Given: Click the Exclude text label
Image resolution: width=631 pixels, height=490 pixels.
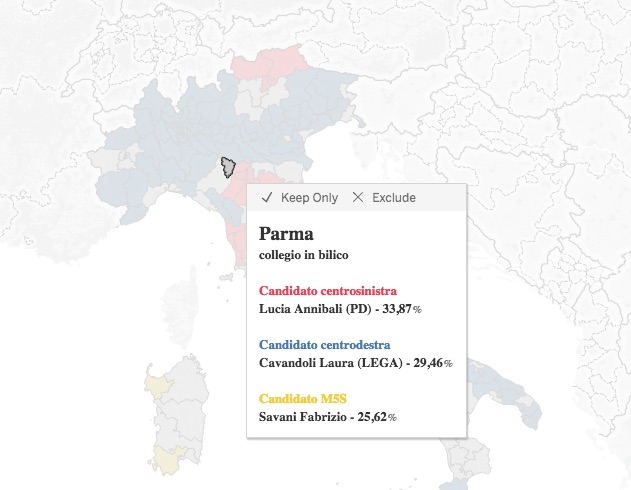Looking at the screenshot, I should tap(393, 198).
